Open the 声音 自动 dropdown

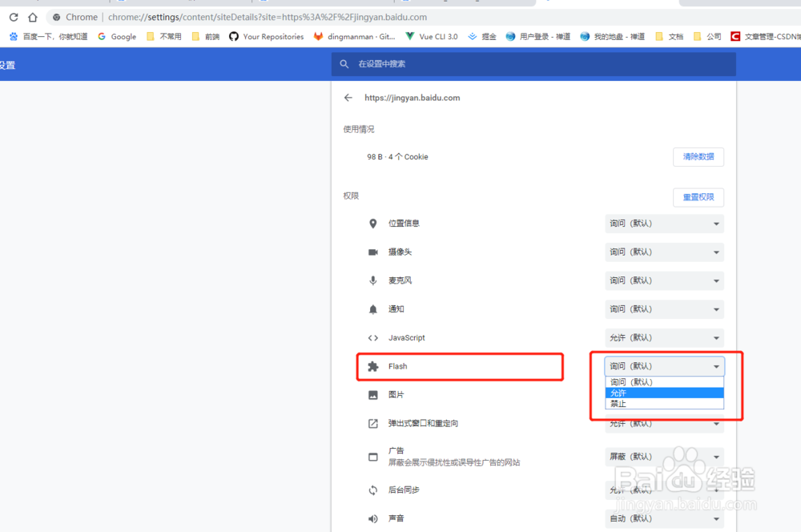tap(663, 518)
